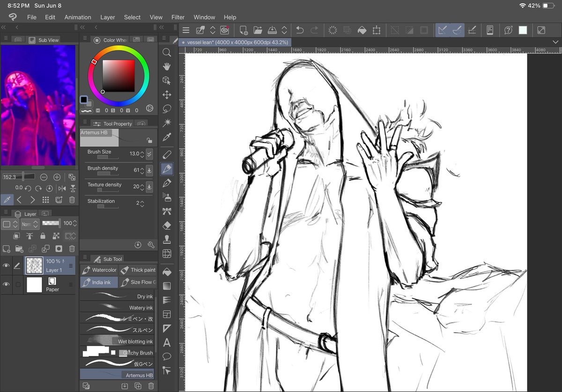Click the Undo arrow in the toolbar
This screenshot has width=562, height=392.
click(x=299, y=29)
